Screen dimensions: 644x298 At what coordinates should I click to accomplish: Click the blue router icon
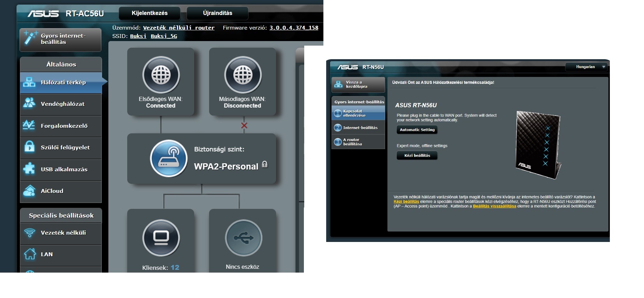tap(169, 158)
